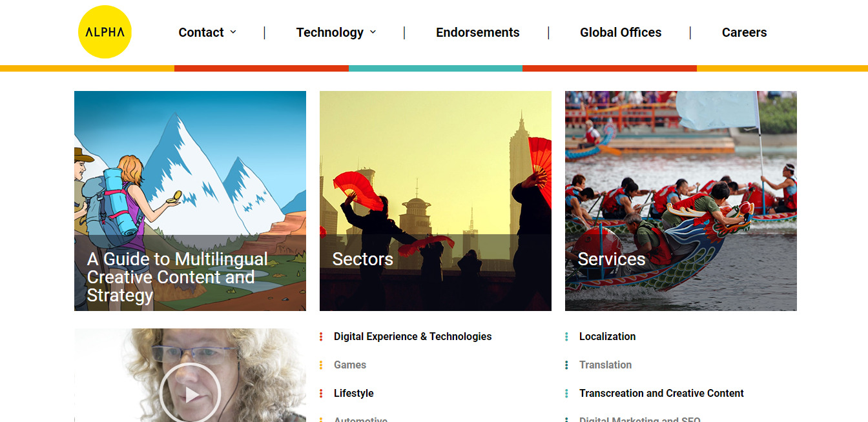This screenshot has width=868, height=422.
Task: Go to Global Offices page
Action: [x=621, y=32]
